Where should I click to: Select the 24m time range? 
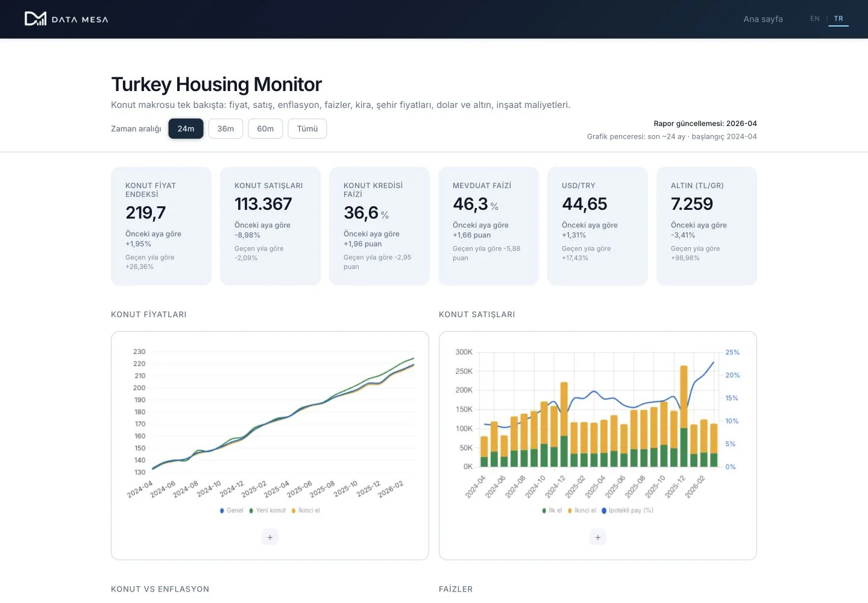pyautogui.click(x=186, y=128)
